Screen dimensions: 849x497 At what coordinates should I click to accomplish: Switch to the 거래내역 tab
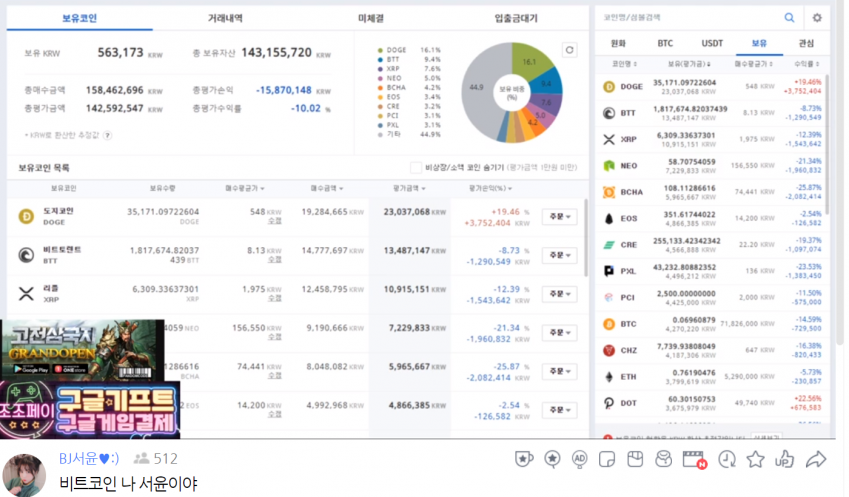(x=225, y=18)
